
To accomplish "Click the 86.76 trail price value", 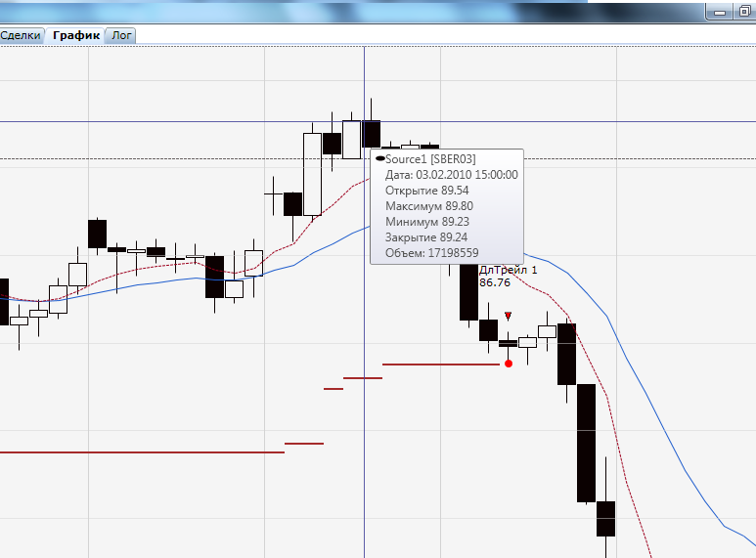I will pyautogui.click(x=495, y=282).
